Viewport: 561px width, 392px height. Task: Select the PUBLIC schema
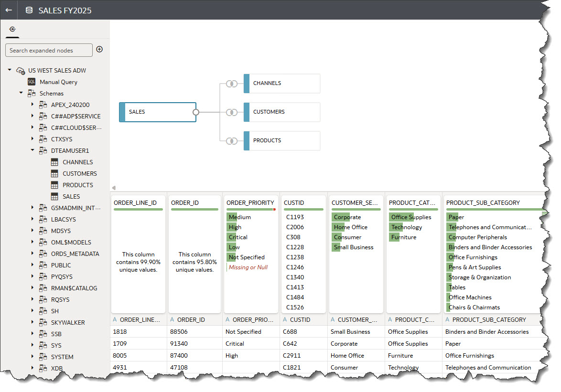tap(61, 265)
